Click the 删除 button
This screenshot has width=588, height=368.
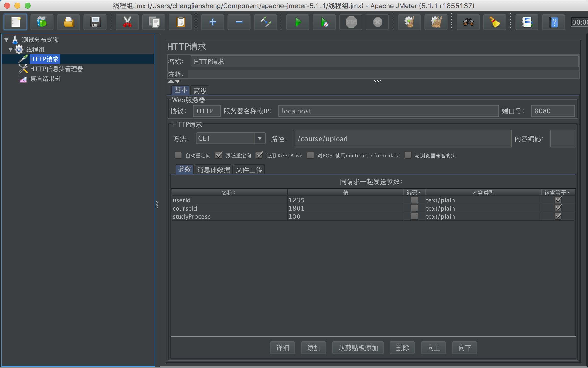click(x=402, y=348)
